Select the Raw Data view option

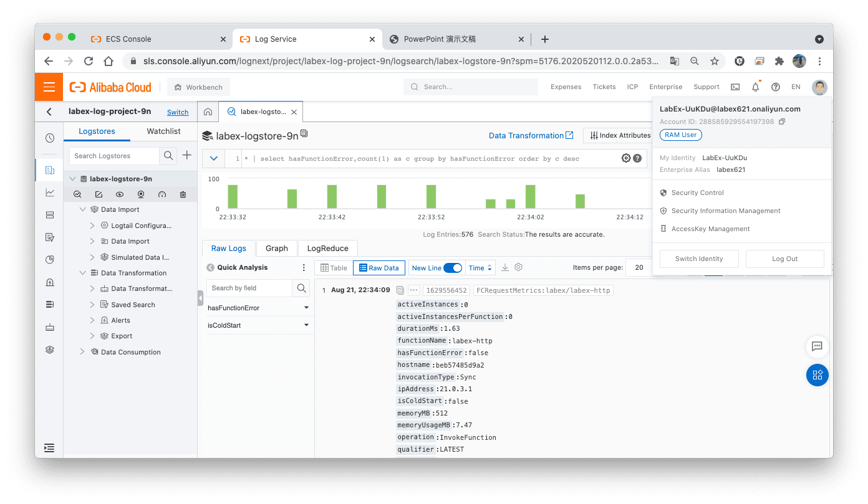tap(379, 268)
